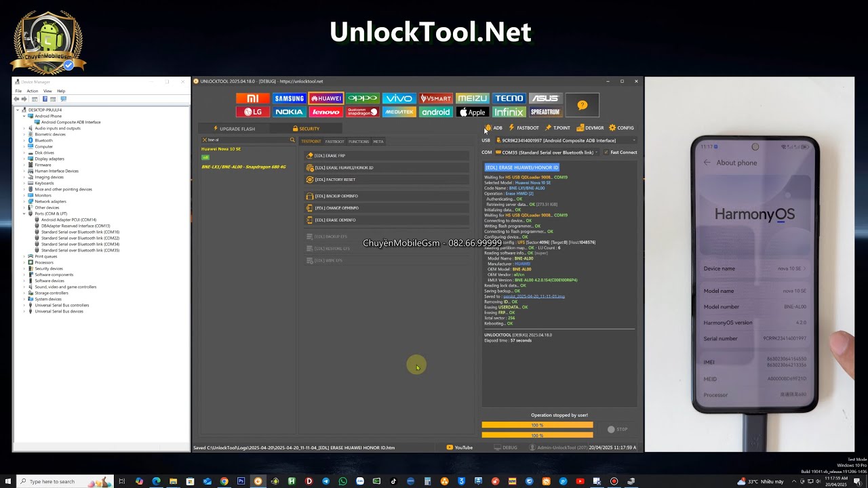Select the Tecno brand icon
Image resolution: width=868 pixels, height=488 pixels.
[509, 98]
